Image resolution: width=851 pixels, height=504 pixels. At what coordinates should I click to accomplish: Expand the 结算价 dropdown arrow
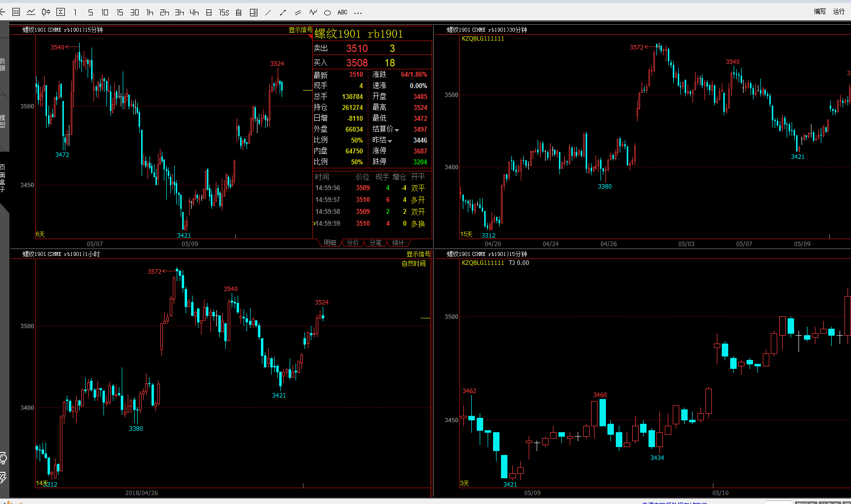397,130
